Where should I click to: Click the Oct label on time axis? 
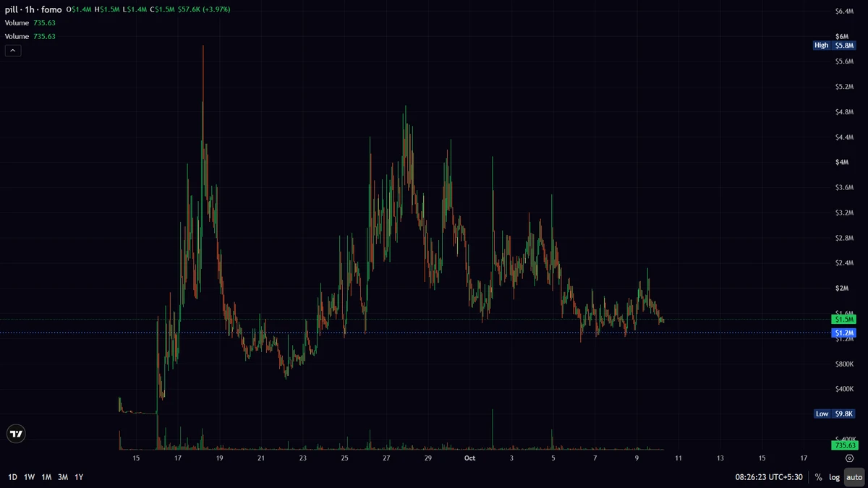(470, 458)
